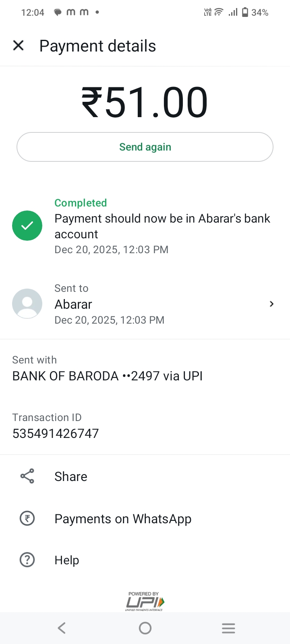This screenshot has height=644, width=290.
Task: Tap the ₹51.00 amount
Action: (x=145, y=103)
